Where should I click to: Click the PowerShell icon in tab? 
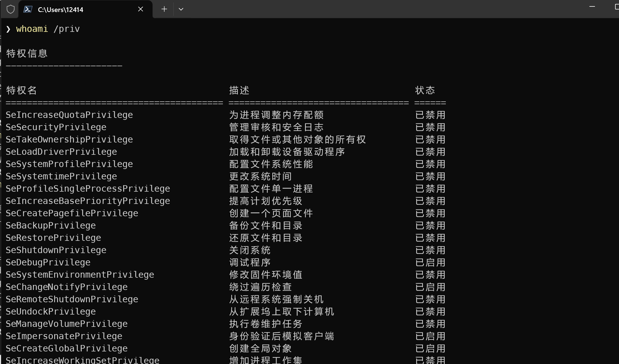28,9
